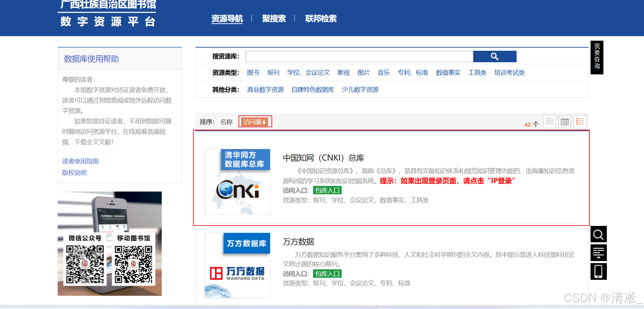Filter resource type by 影视
The height and width of the screenshot is (309, 644).
344,73
